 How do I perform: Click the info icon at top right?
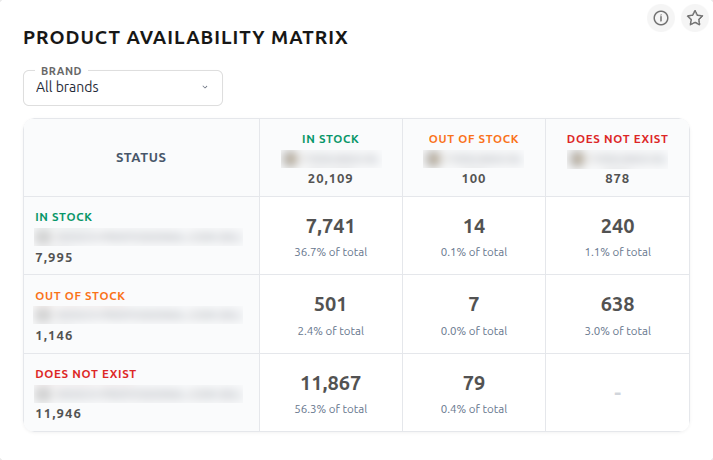click(661, 18)
